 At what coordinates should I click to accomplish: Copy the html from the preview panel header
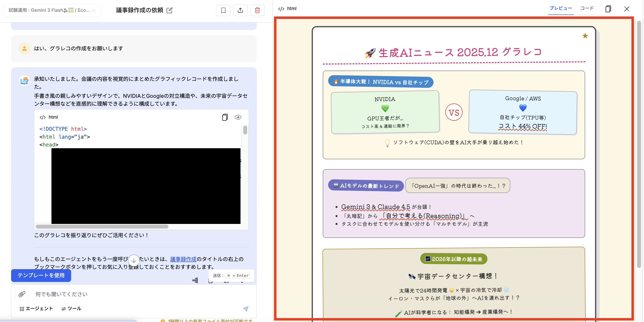click(x=608, y=9)
